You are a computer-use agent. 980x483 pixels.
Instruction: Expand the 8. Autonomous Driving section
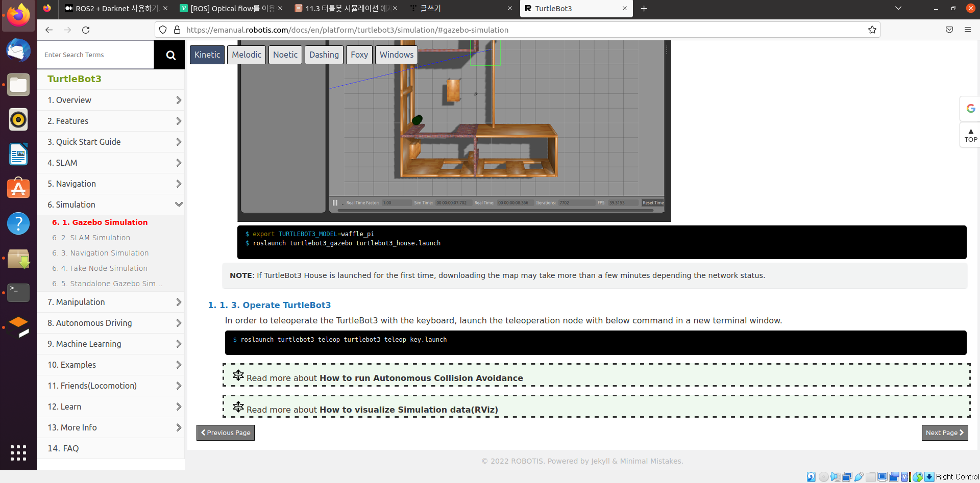click(111, 323)
